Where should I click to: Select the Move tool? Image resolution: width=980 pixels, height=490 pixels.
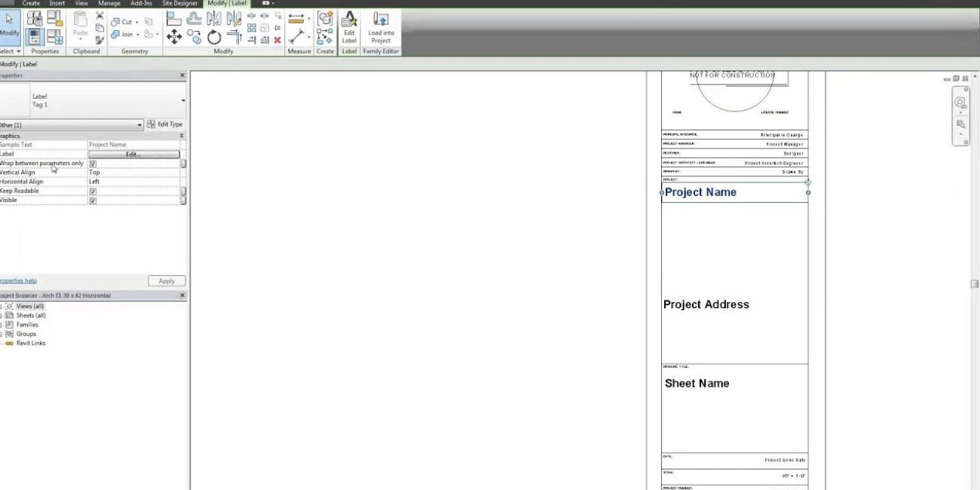point(173,36)
